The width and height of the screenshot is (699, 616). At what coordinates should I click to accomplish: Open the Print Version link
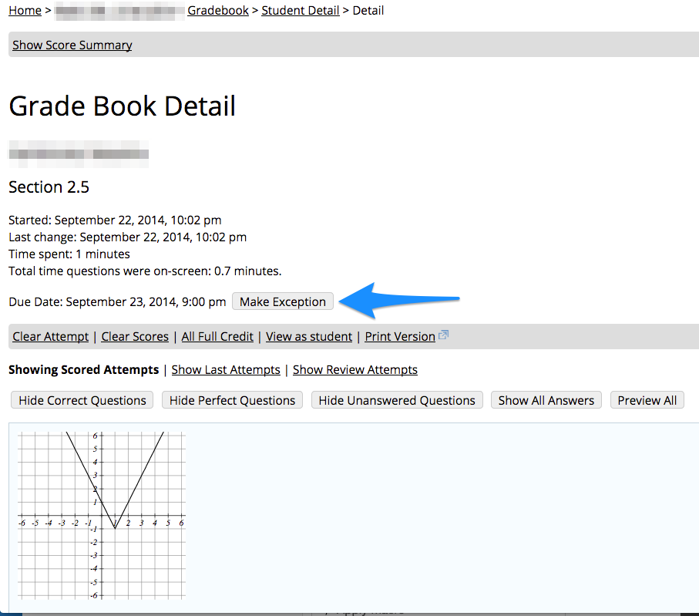[x=399, y=336]
